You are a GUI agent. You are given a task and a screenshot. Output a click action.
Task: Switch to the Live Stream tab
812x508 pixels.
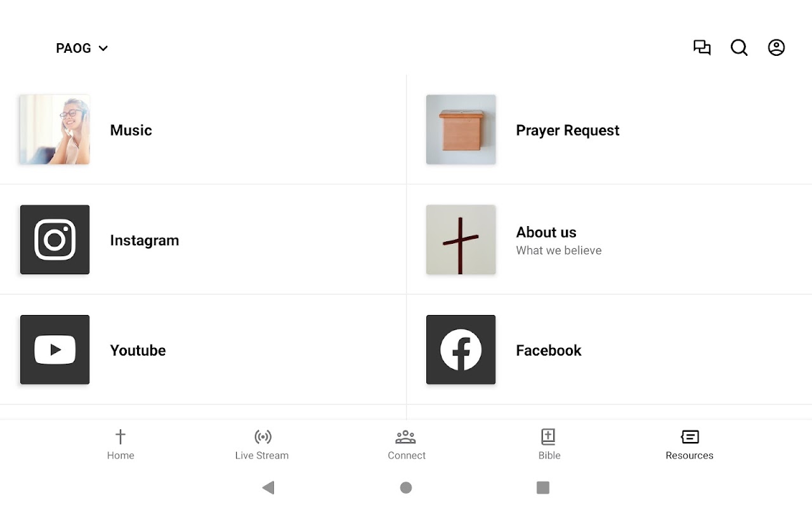click(262, 444)
